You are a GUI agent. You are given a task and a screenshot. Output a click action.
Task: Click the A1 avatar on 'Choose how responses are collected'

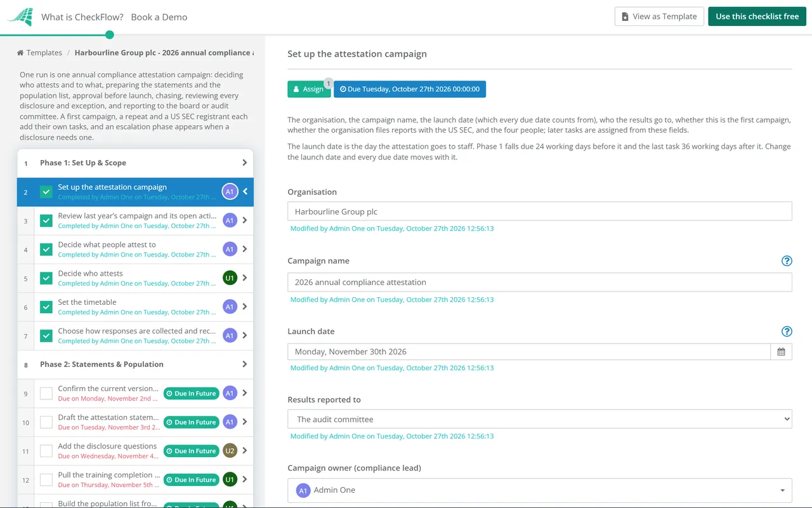230,336
